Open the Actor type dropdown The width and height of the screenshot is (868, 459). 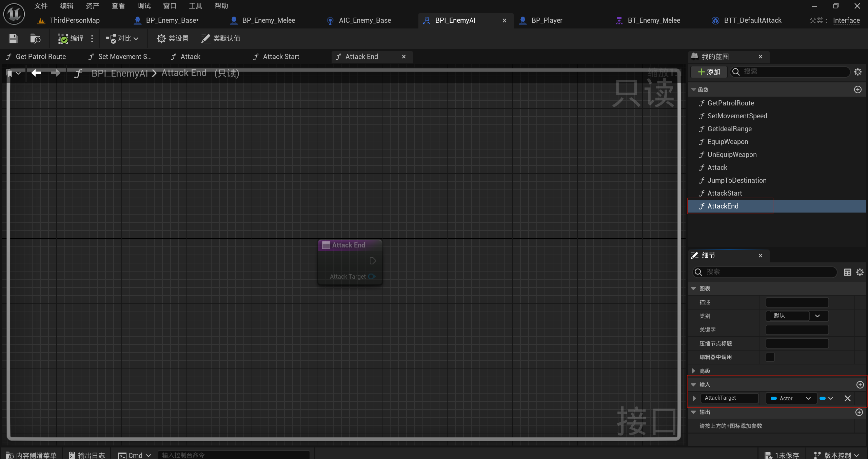[x=790, y=398]
